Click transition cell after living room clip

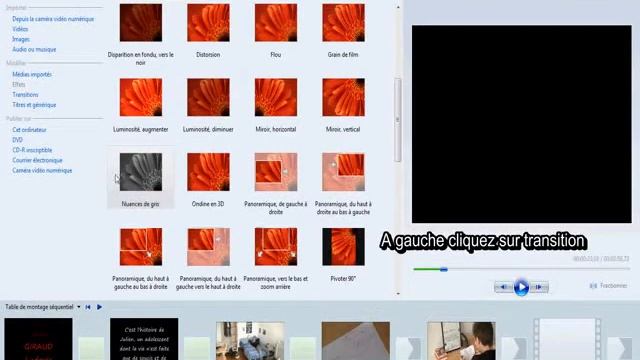pyautogui.click(x=303, y=349)
